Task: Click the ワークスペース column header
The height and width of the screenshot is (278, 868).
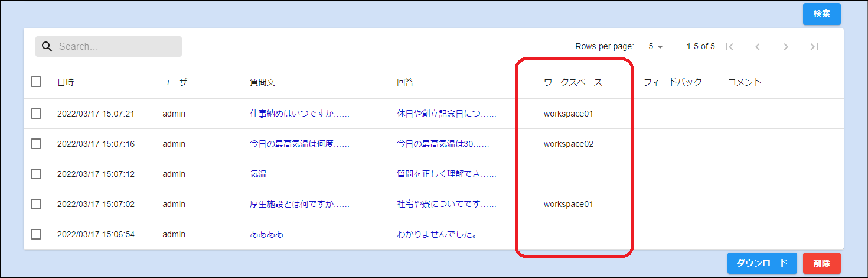Action: point(573,82)
